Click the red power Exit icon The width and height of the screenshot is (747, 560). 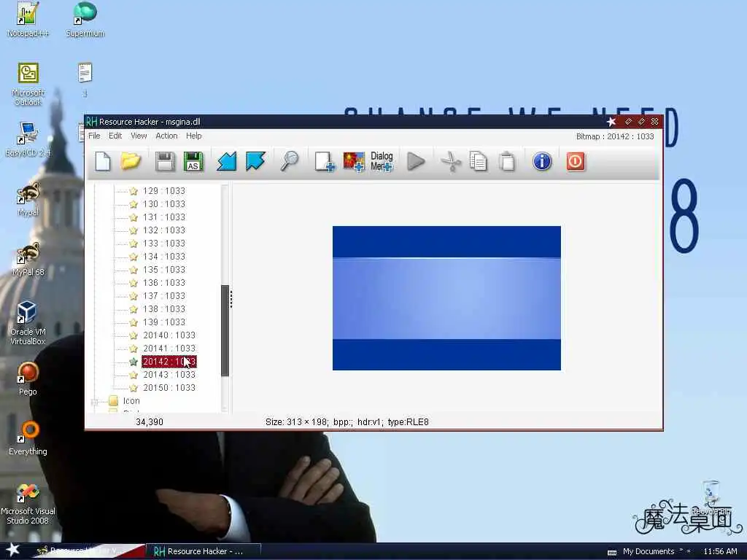[x=576, y=161]
